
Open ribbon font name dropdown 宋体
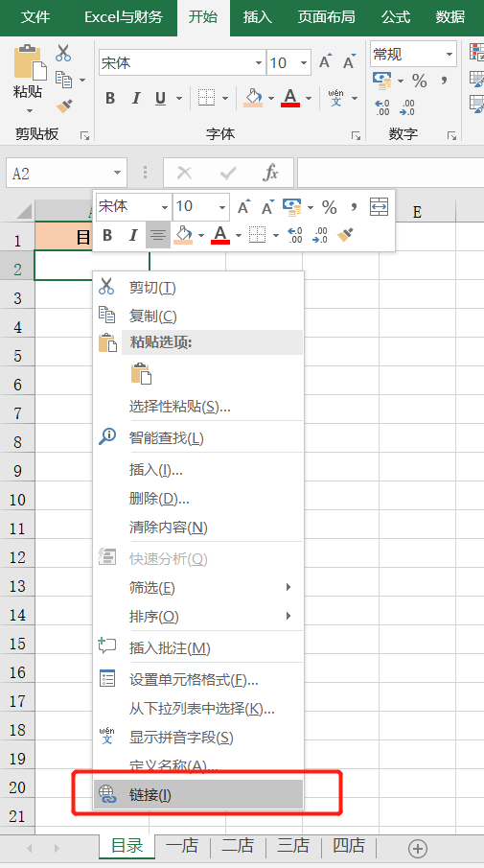click(259, 62)
